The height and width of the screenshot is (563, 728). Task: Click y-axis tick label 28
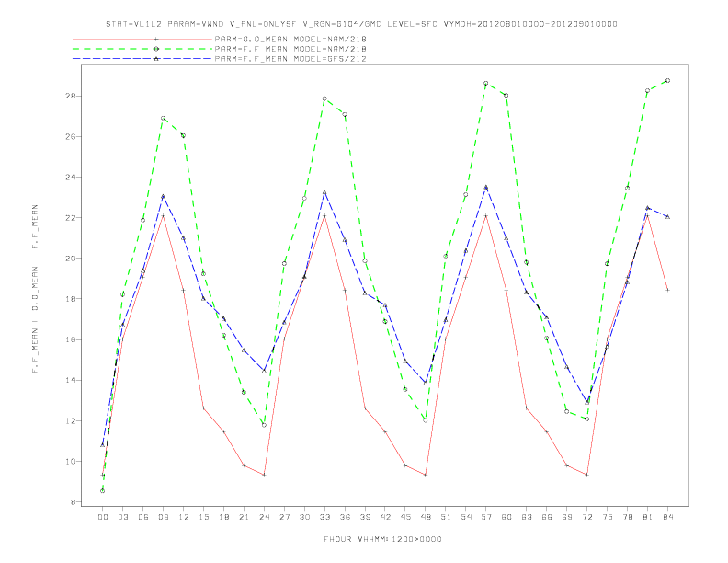coord(71,97)
